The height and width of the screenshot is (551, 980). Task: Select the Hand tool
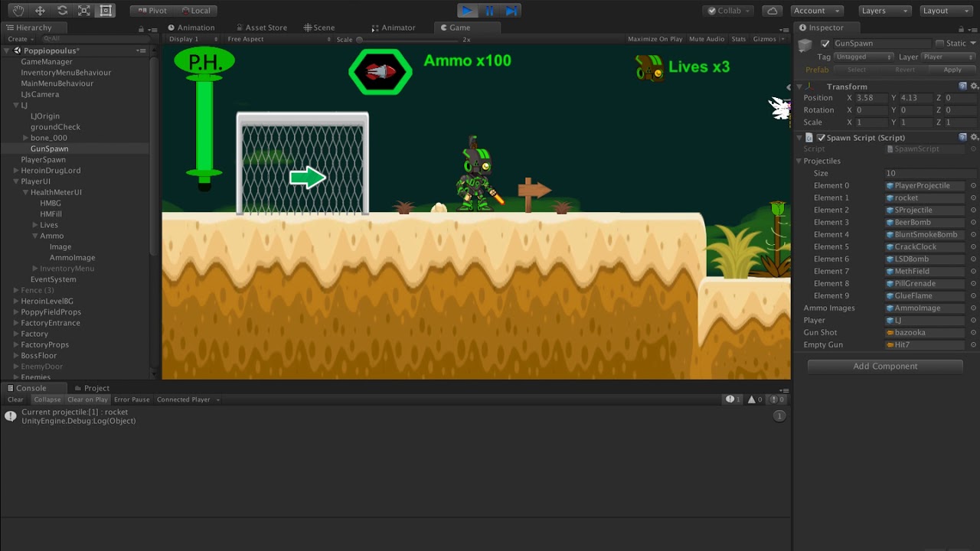point(18,11)
